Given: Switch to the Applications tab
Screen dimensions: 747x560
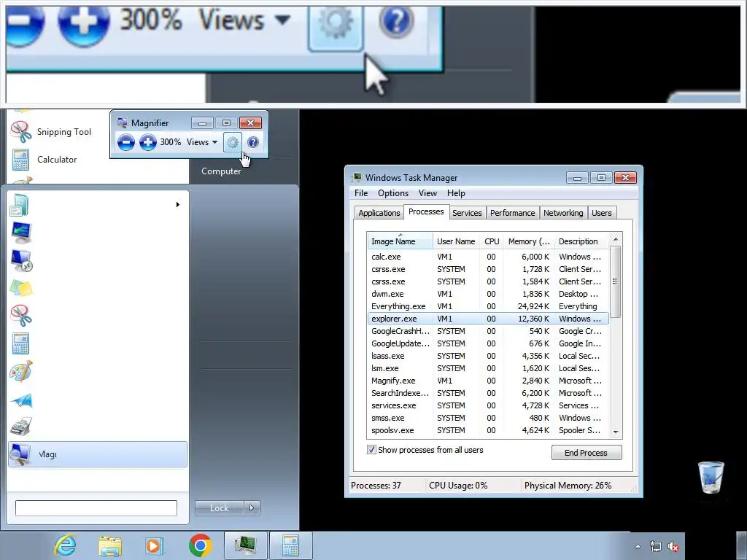Looking at the screenshot, I should point(379,213).
